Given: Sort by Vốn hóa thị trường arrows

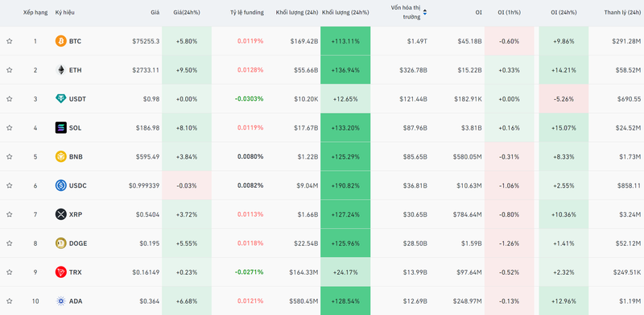Looking at the screenshot, I should (x=425, y=12).
